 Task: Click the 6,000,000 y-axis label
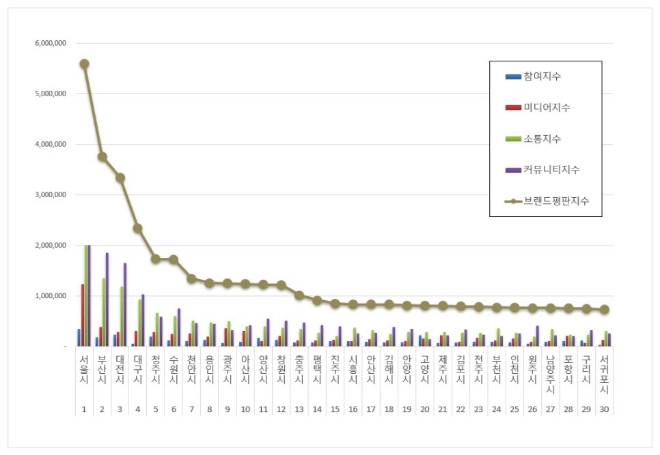[x=49, y=44]
